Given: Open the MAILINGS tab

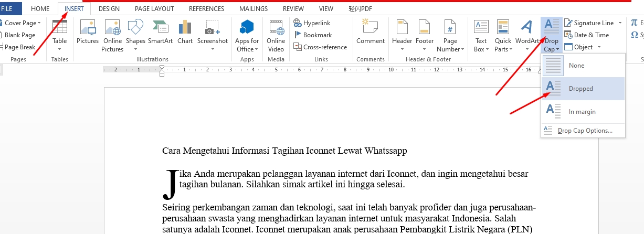Looking at the screenshot, I should 254,8.
